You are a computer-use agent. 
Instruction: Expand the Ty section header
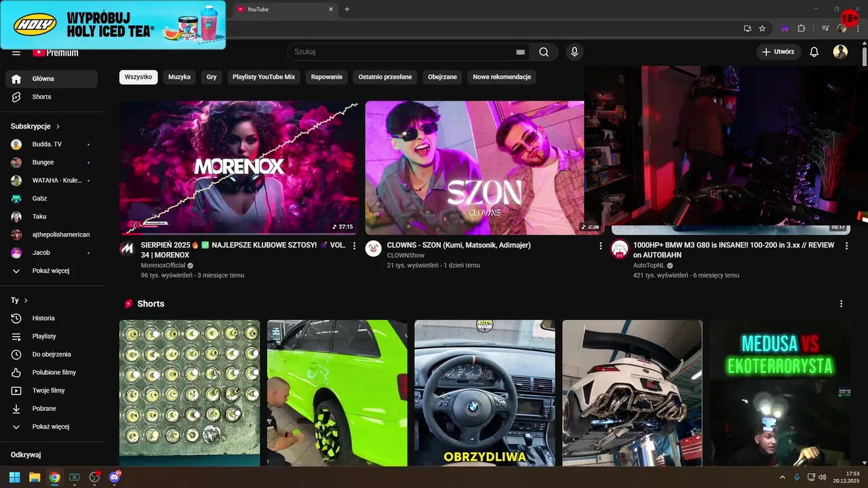19,300
